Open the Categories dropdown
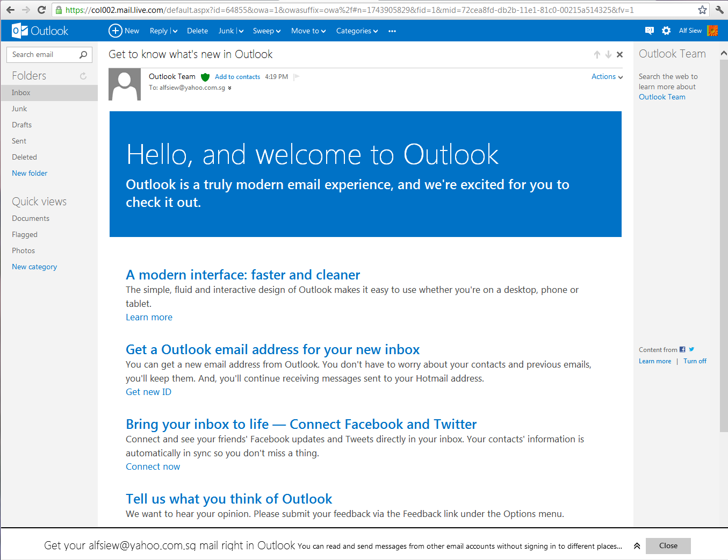The height and width of the screenshot is (560, 728). [x=357, y=31]
